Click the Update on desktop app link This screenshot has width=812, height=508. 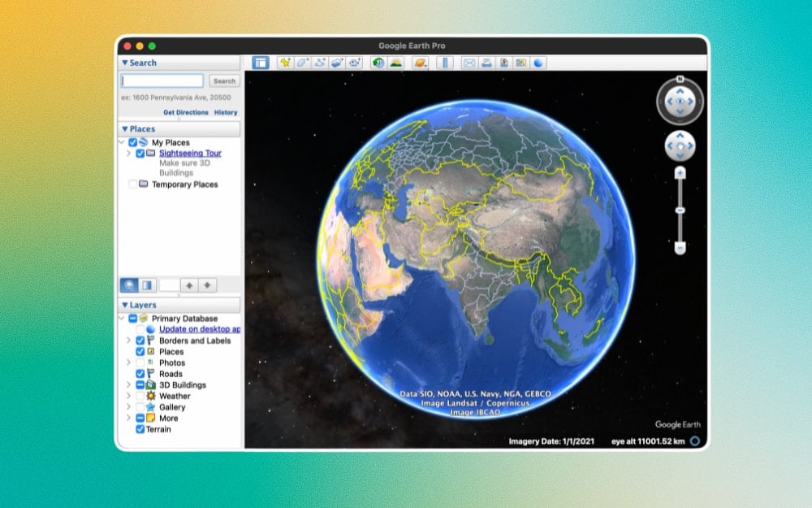tap(200, 329)
